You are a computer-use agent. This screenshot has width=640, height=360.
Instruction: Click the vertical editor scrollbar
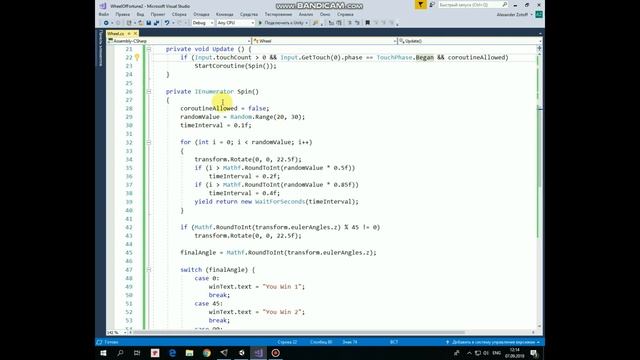point(540,187)
